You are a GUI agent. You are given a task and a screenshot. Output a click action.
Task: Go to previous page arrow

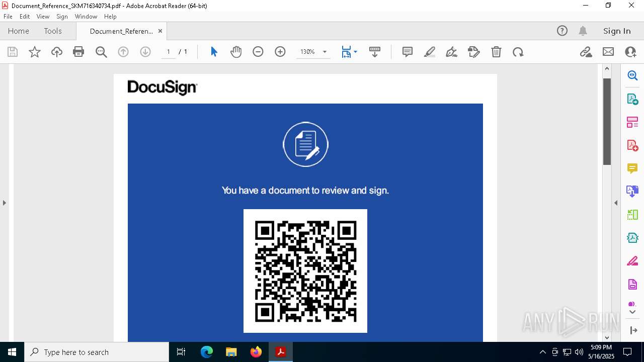coord(123,52)
